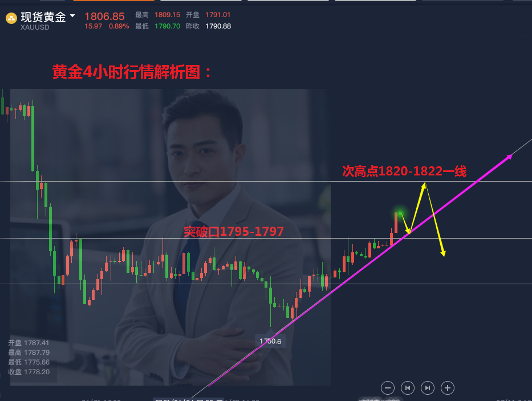
Task: Zoom in the chart with plus button
Action: tap(448, 388)
